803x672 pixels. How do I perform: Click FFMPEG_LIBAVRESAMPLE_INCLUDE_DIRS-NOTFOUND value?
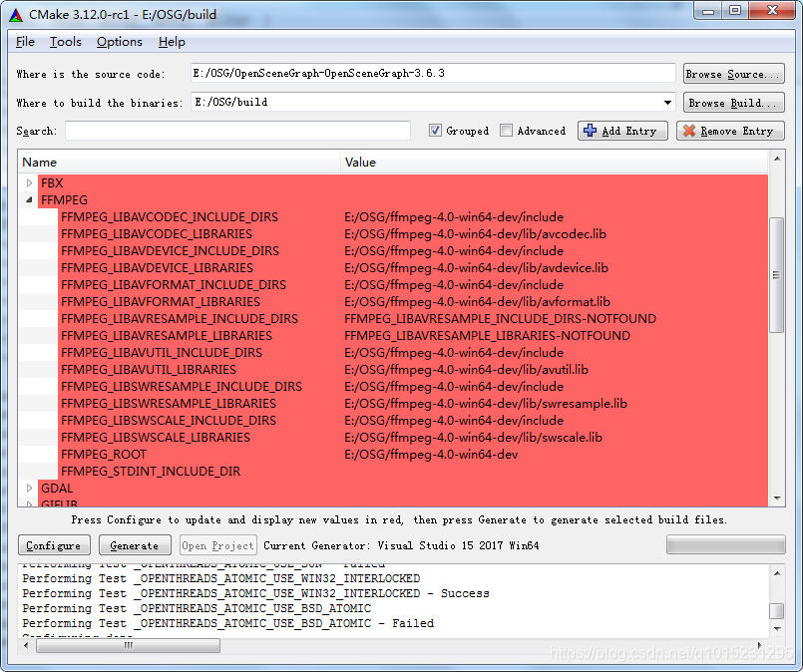click(x=501, y=318)
